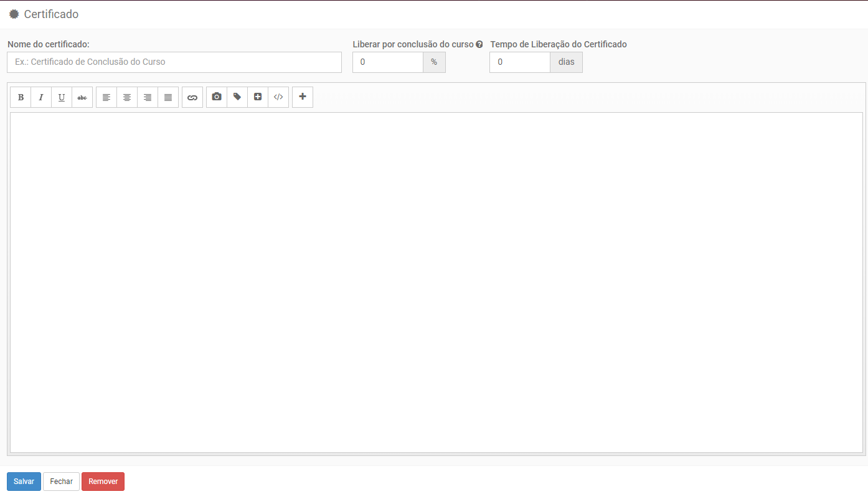Save the certificate with Salvar

click(x=24, y=482)
